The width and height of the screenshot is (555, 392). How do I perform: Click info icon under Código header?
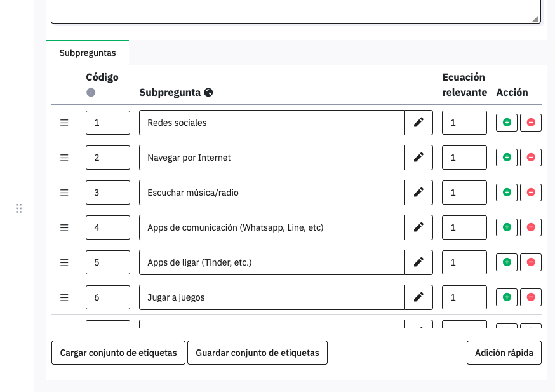click(x=91, y=93)
